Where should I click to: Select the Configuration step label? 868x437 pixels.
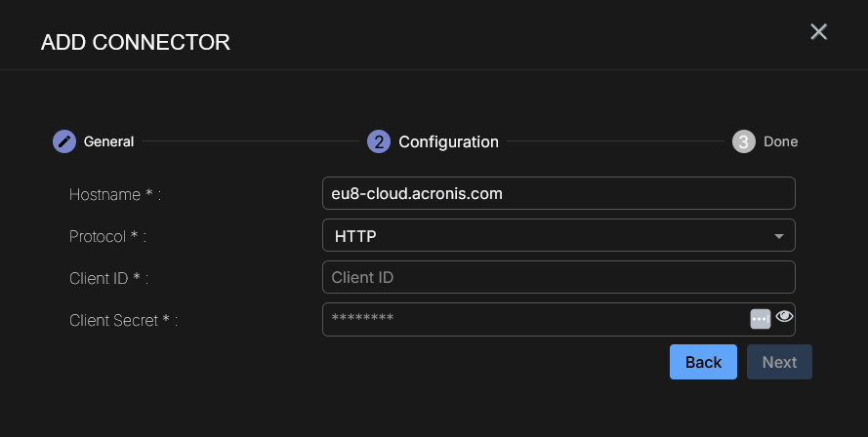[448, 141]
